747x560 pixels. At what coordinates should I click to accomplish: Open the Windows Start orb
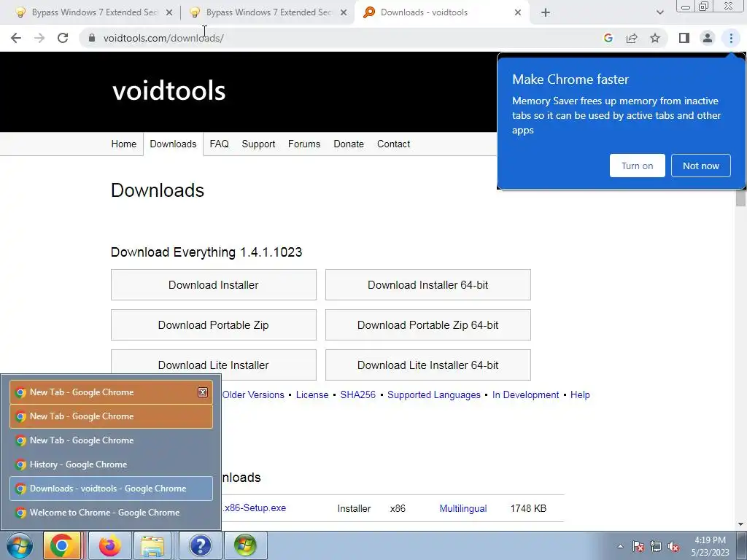(x=20, y=545)
